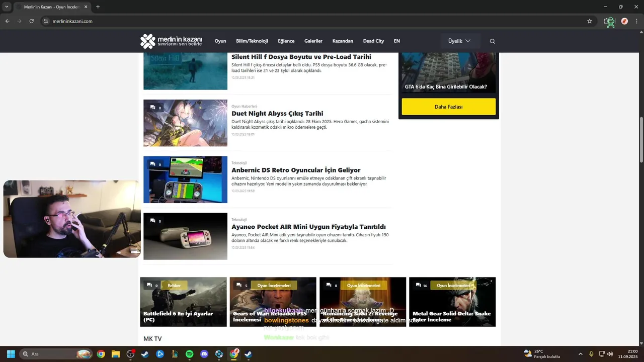Image resolution: width=644 pixels, height=362 pixels.
Task: Click the MK TV section heading
Action: click(x=152, y=339)
